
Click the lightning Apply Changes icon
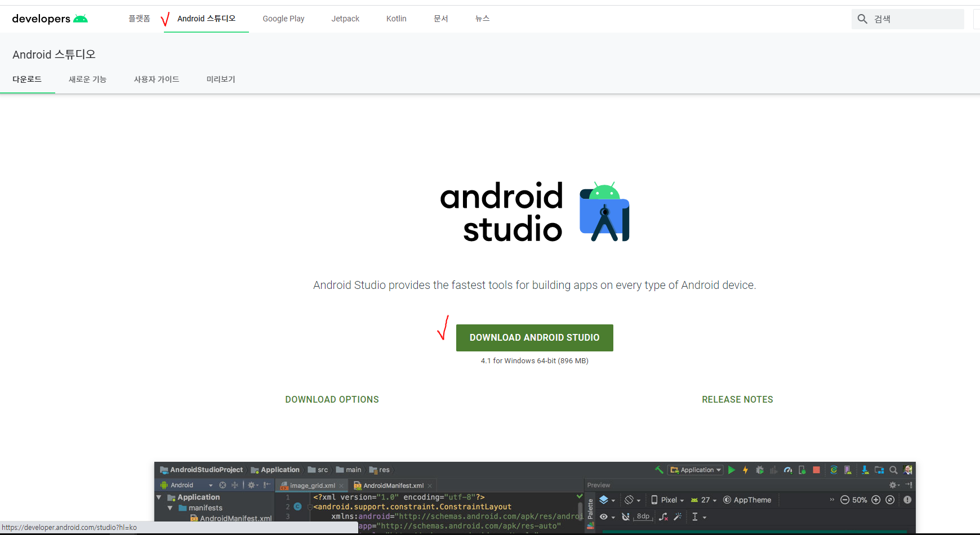point(745,470)
